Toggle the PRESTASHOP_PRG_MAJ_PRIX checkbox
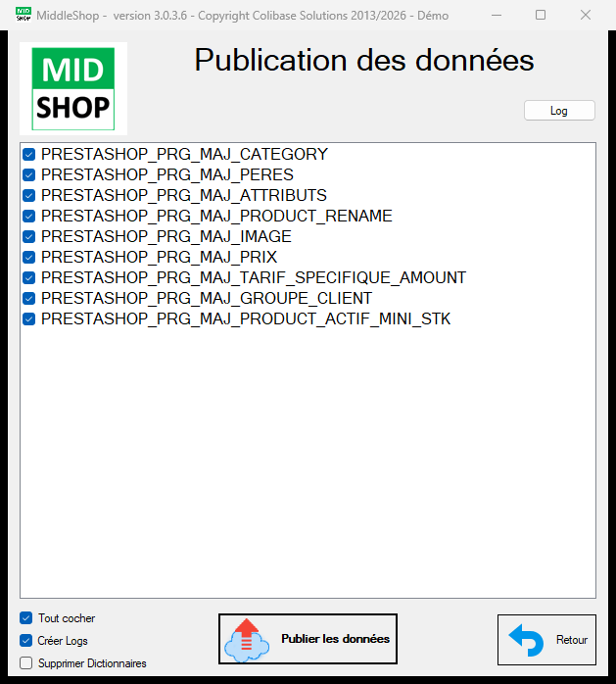The height and width of the screenshot is (684, 616). 29,258
